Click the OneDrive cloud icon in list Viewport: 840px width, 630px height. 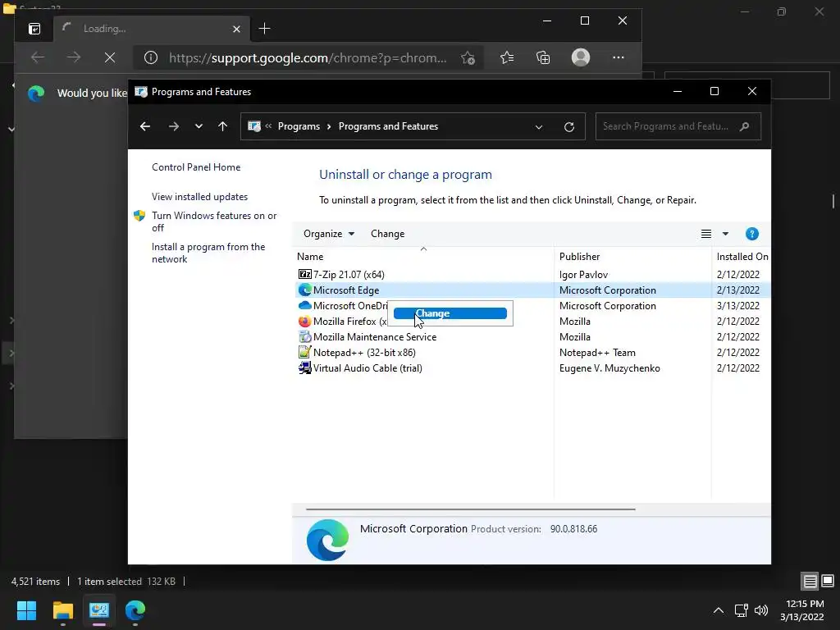pos(305,305)
